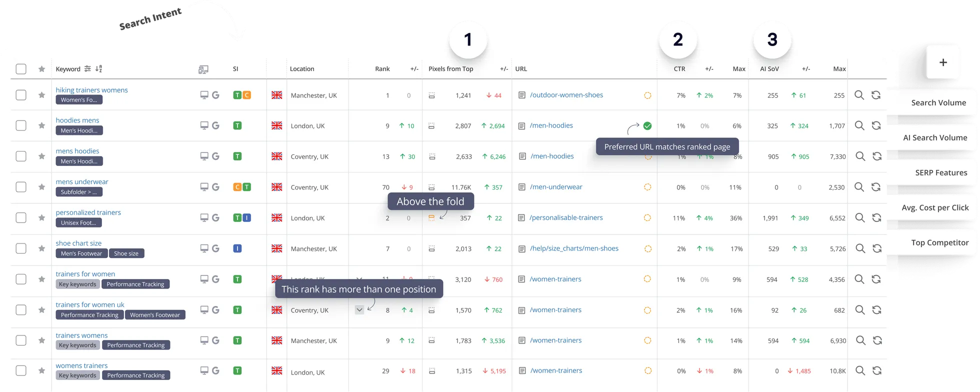Select Top Competitor column option
The image size is (980, 392).
939,242
